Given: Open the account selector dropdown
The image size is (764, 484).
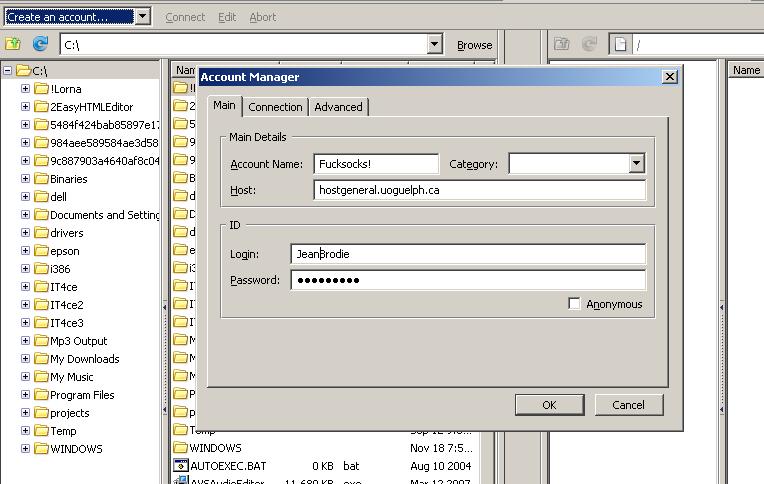Looking at the screenshot, I should coord(142,17).
